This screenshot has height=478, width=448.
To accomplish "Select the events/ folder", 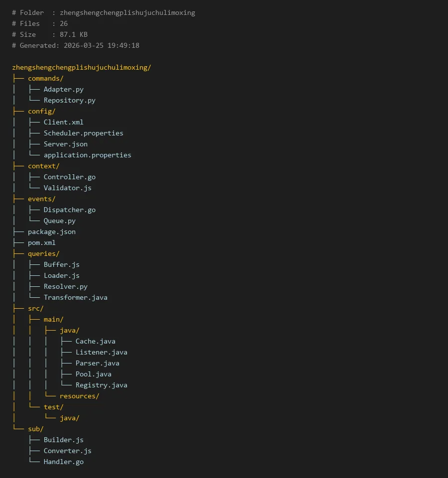I will click(x=41, y=199).
